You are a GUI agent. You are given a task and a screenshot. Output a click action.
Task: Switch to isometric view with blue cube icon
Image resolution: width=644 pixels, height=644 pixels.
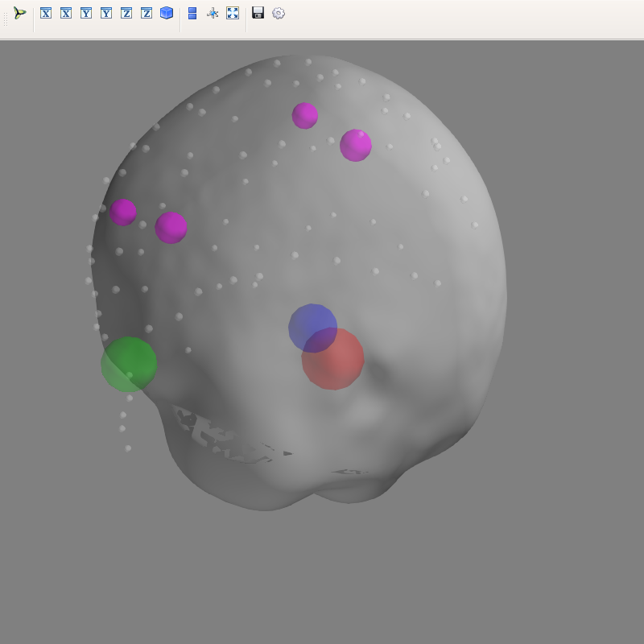167,13
